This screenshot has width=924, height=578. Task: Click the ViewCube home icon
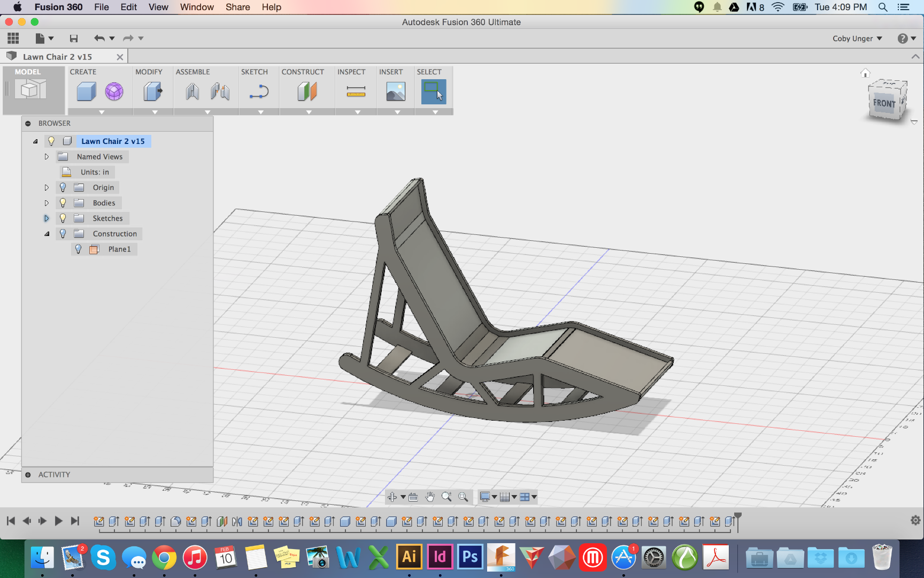[865, 73]
